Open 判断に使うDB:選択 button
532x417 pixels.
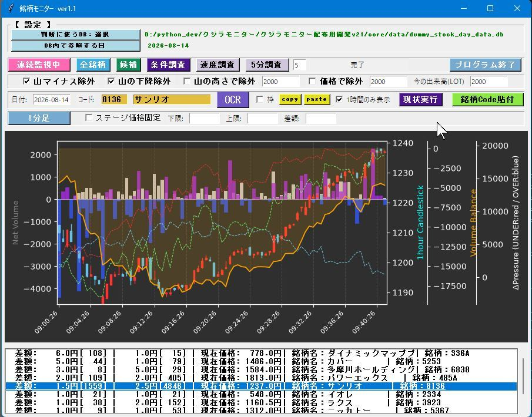[x=75, y=35]
